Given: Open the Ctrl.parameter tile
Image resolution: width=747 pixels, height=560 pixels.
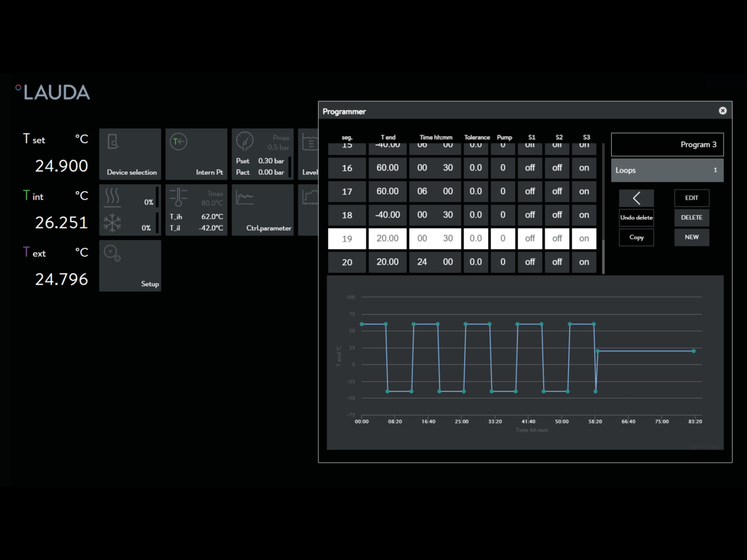Looking at the screenshot, I should click(262, 210).
